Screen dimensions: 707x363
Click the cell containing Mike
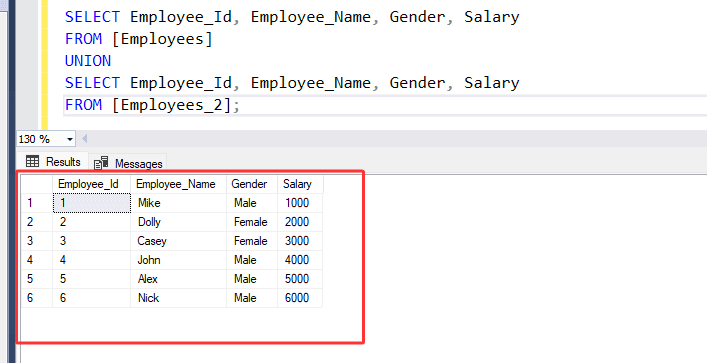(179, 203)
